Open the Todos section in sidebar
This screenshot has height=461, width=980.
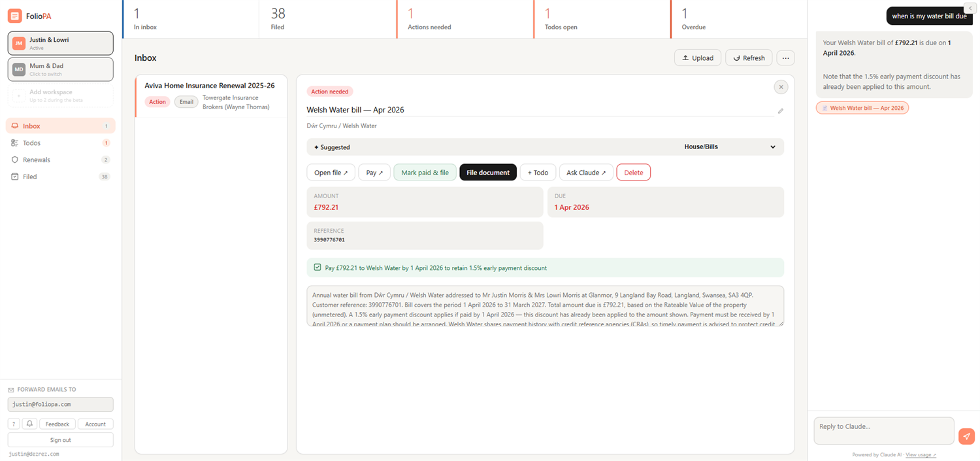coord(60,143)
